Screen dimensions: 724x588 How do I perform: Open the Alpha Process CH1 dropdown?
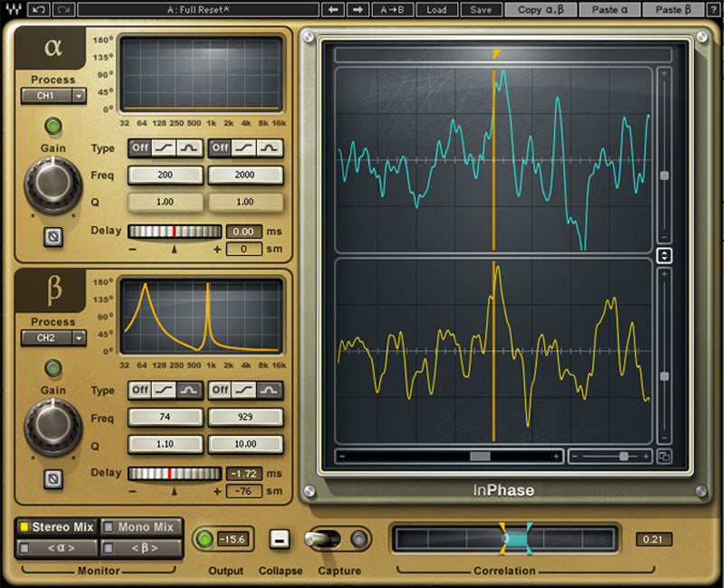click(52, 97)
